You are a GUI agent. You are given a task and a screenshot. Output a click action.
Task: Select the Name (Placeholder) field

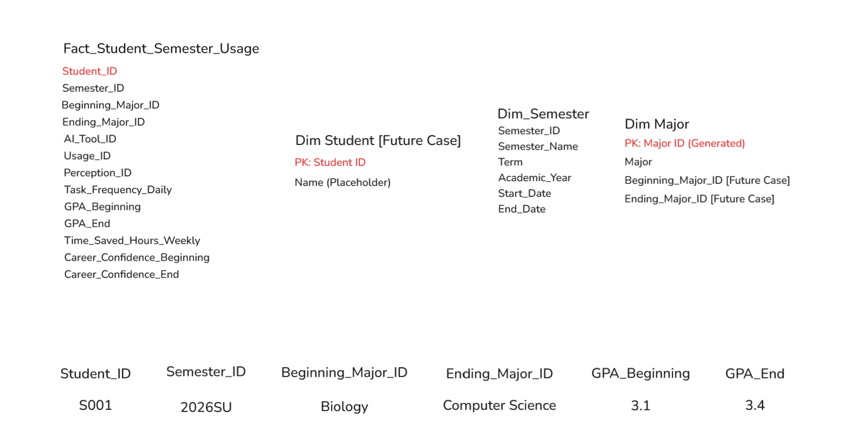pos(342,182)
